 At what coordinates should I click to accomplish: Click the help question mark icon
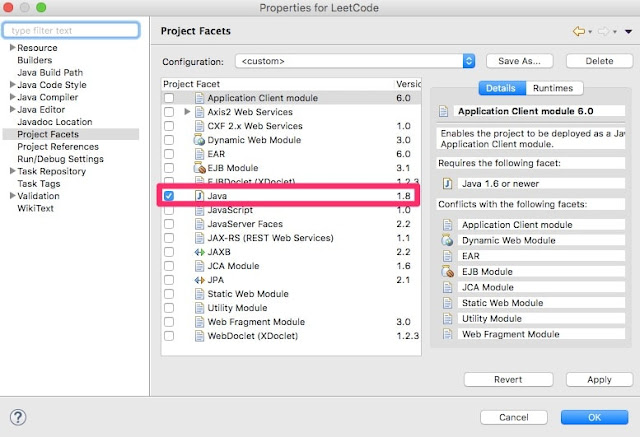click(x=18, y=416)
